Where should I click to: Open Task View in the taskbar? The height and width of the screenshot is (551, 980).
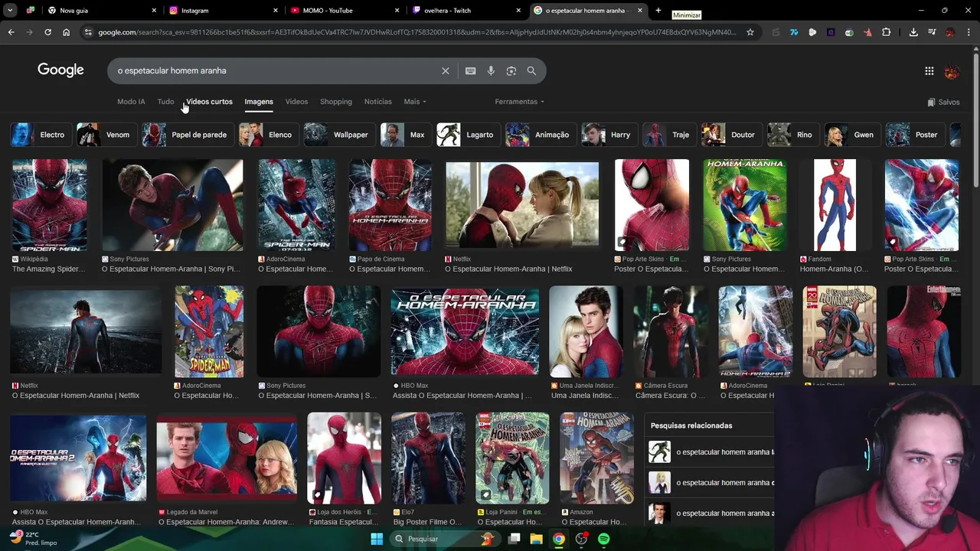point(514,539)
